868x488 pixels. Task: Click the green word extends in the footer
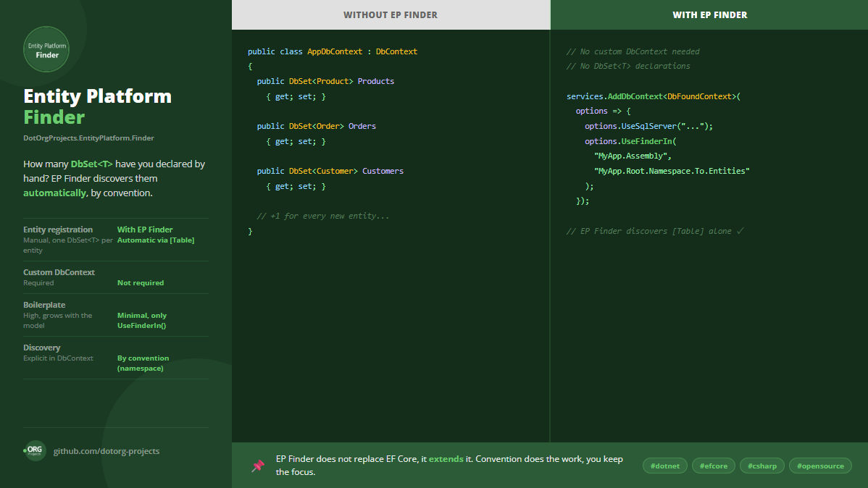pyautogui.click(x=446, y=458)
